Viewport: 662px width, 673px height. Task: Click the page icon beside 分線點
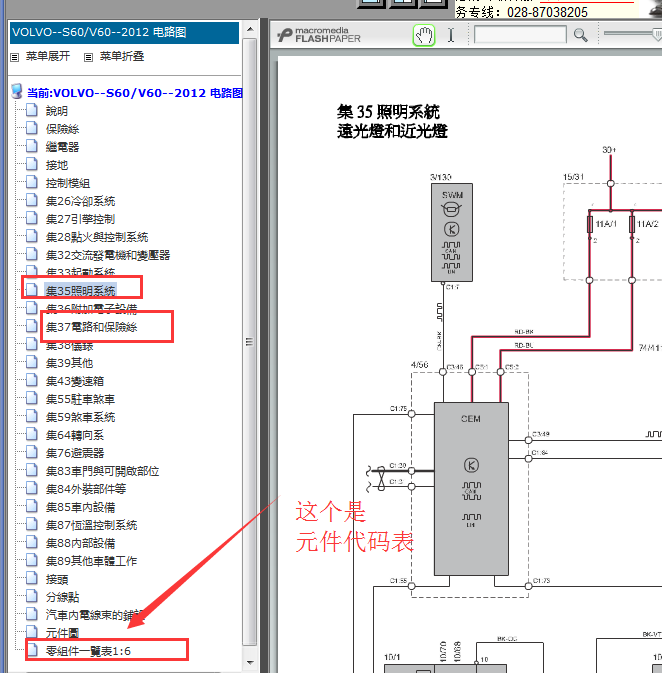coord(31,596)
